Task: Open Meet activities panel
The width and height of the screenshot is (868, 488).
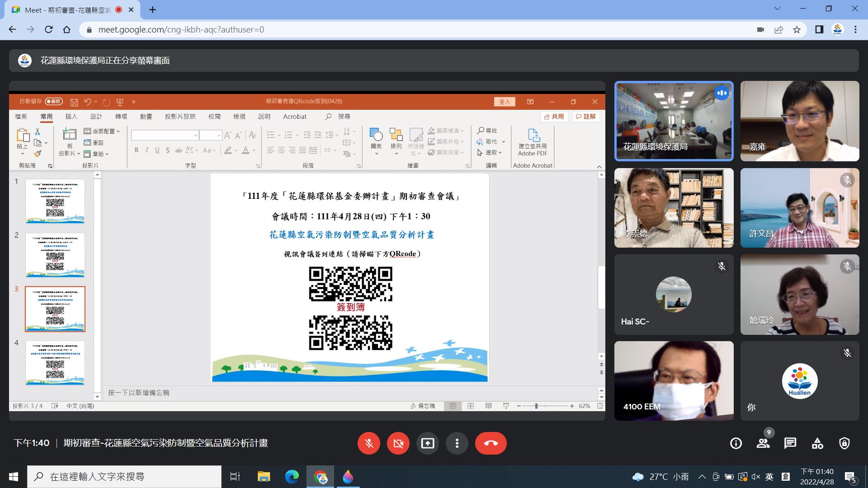Action: [817, 443]
